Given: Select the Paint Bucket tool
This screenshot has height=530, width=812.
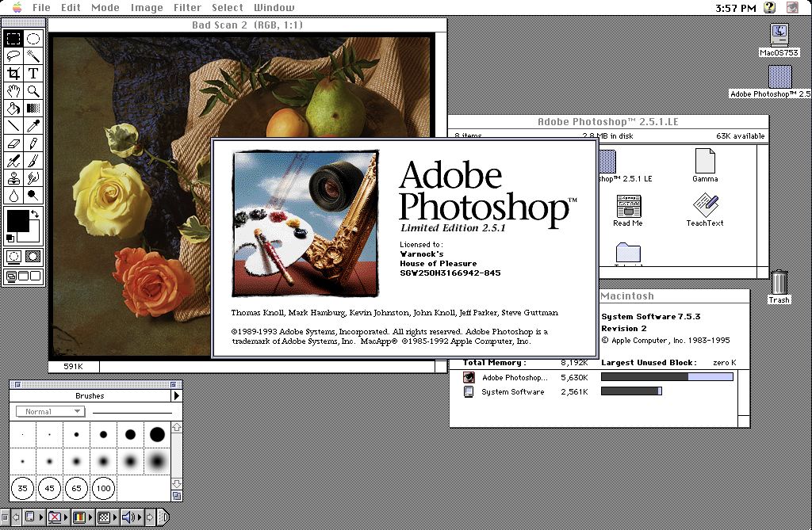Looking at the screenshot, I should (14, 109).
